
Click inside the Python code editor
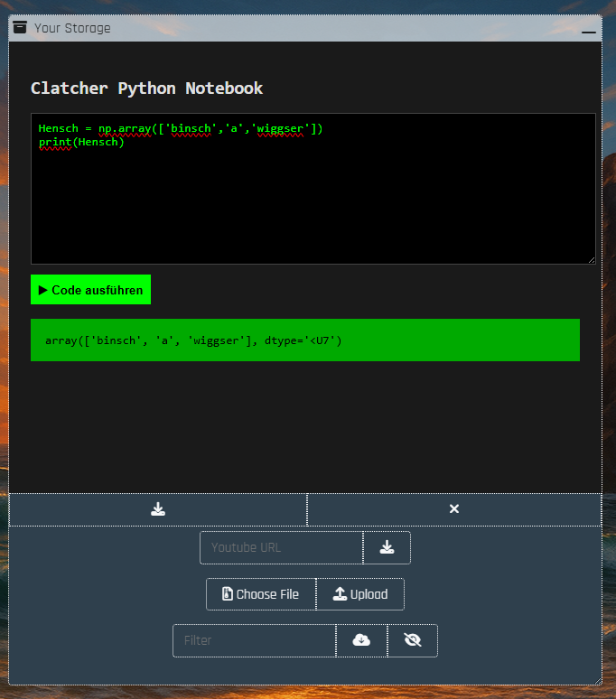[x=313, y=189]
